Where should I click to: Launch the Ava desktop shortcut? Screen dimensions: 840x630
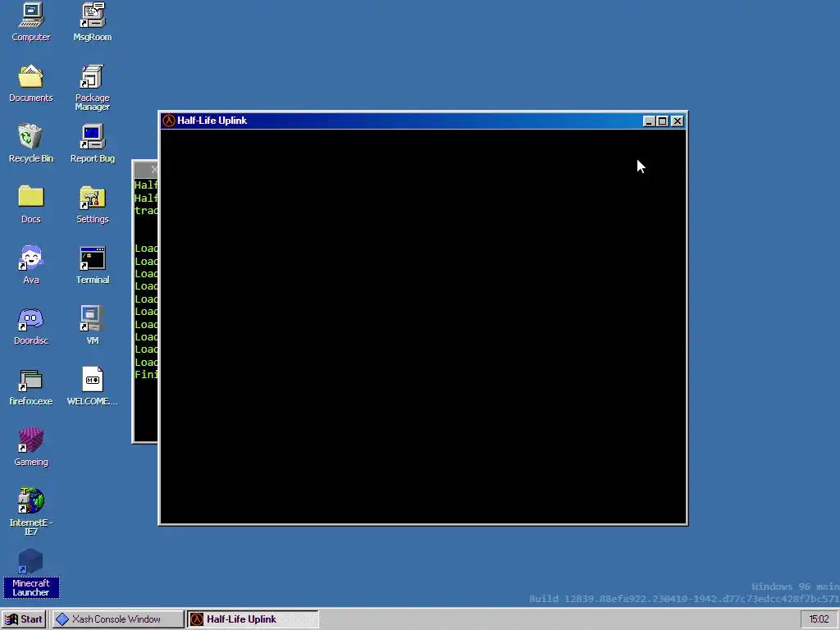click(30, 265)
